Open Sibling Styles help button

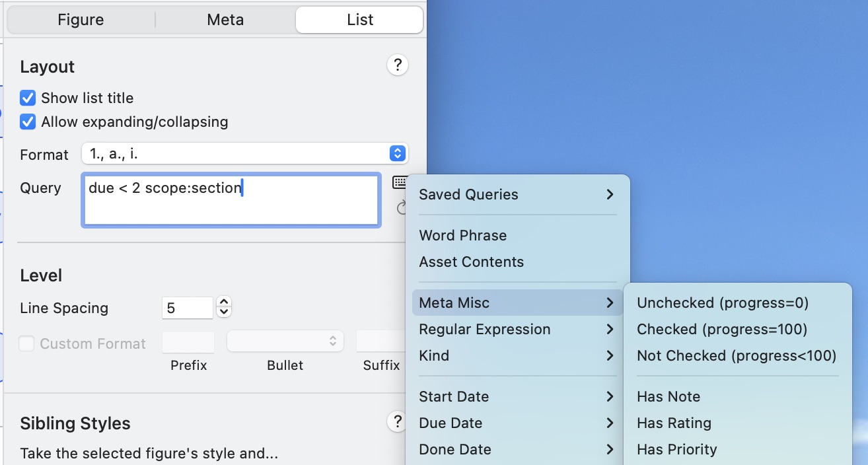tap(397, 422)
